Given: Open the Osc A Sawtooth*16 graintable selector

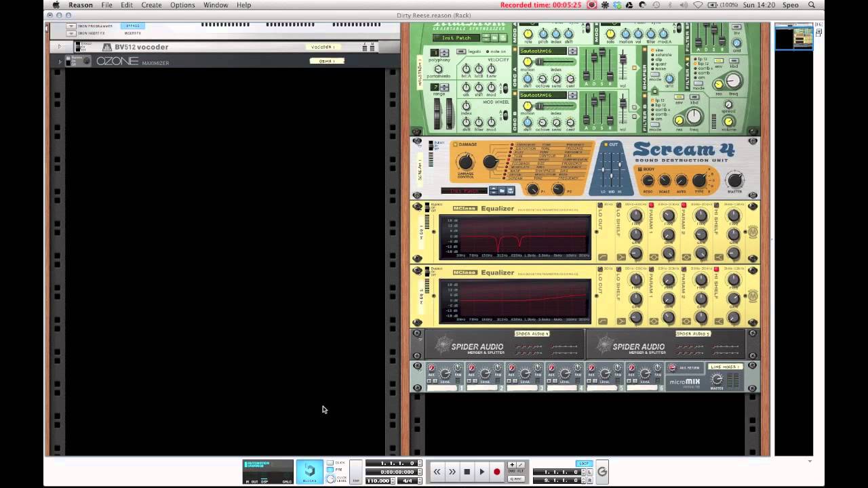Looking at the screenshot, I should 543,51.
